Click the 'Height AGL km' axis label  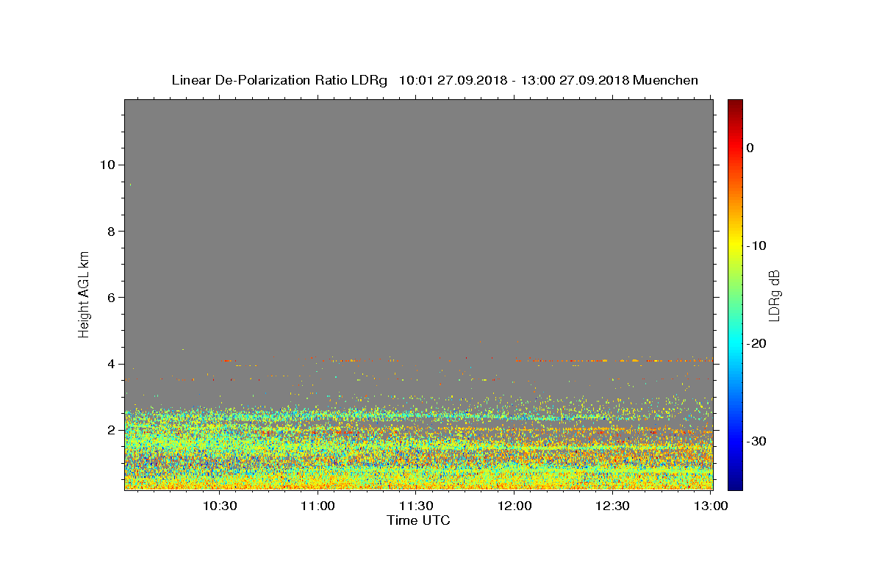click(84, 294)
